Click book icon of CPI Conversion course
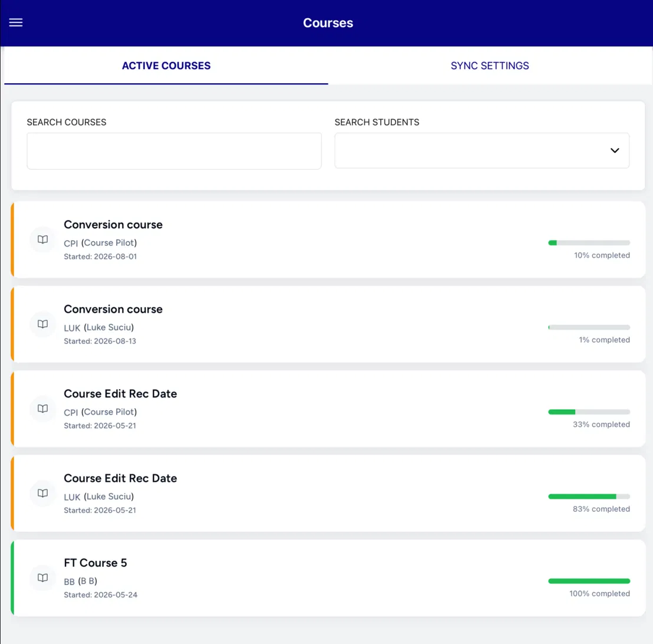 42,239
